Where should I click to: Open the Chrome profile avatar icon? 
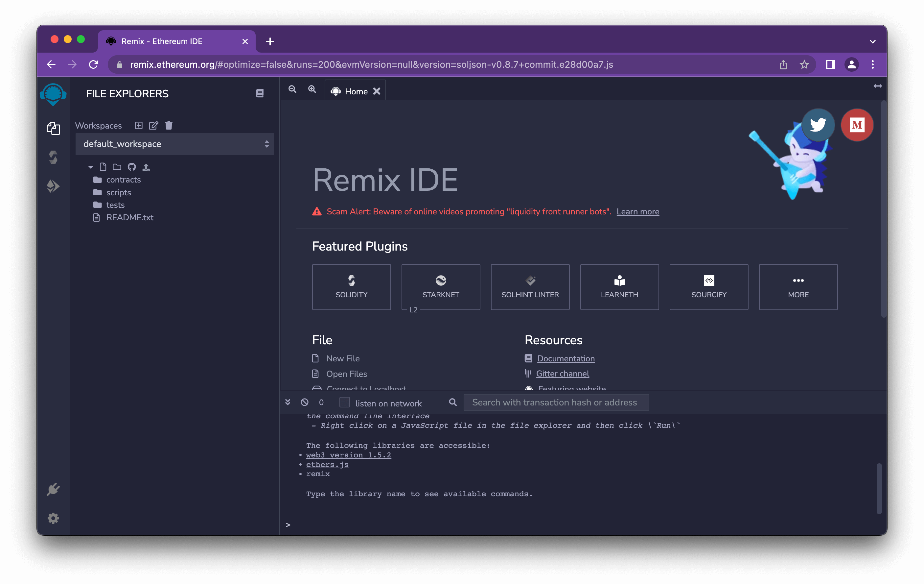point(851,64)
